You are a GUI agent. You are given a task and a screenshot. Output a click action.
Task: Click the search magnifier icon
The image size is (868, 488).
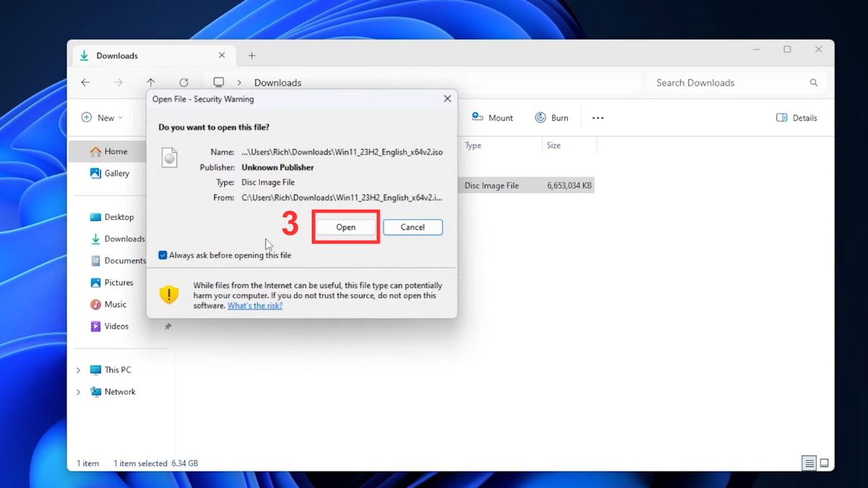click(813, 82)
